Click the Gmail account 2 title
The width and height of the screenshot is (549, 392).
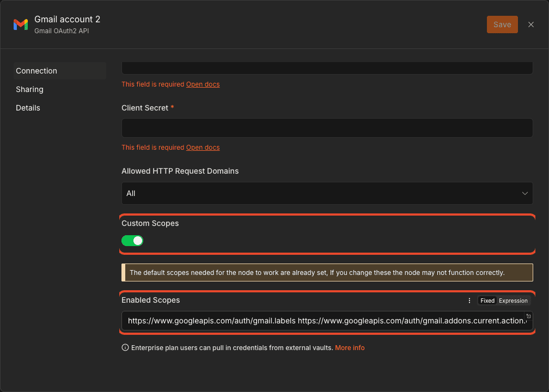coord(67,19)
